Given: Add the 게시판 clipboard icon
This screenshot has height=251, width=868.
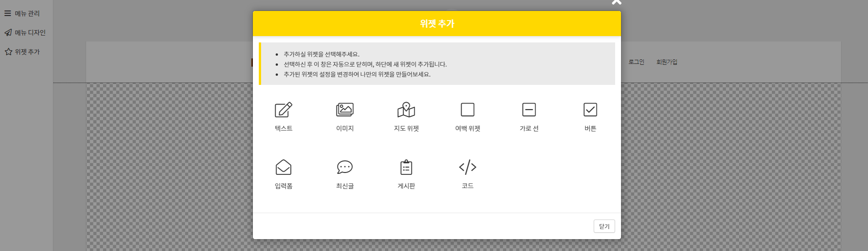Looking at the screenshot, I should point(406,167).
